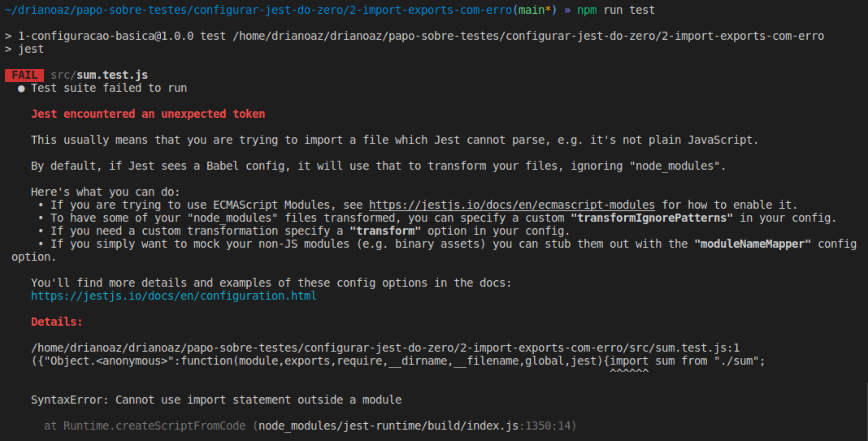The height and width of the screenshot is (441, 868).
Task: Click the red 'Details:' label
Action: pos(56,322)
